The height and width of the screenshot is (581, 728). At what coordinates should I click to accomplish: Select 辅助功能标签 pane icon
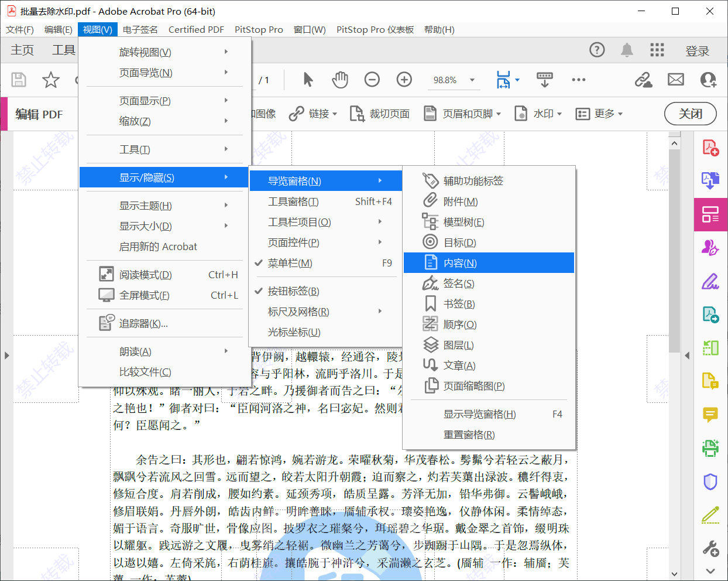pos(430,181)
